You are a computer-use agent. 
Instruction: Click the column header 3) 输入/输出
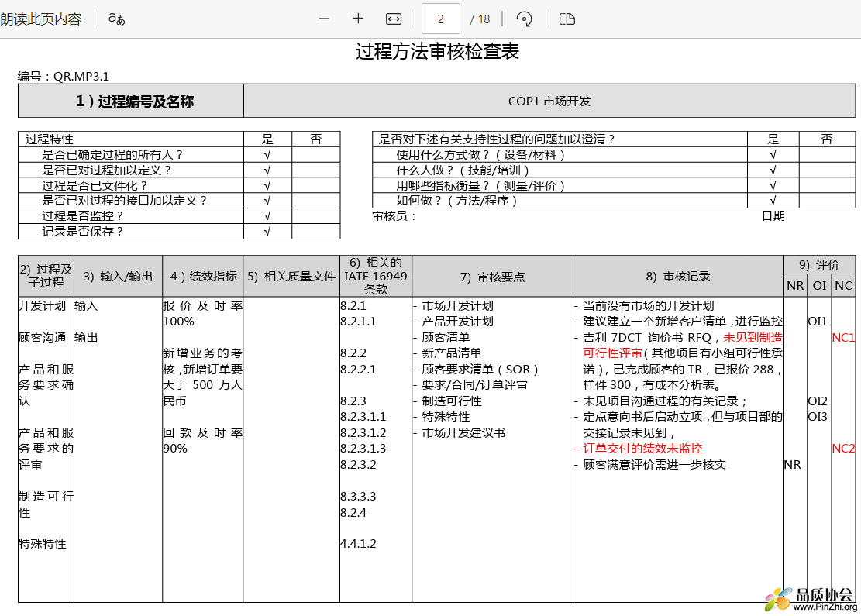point(118,276)
